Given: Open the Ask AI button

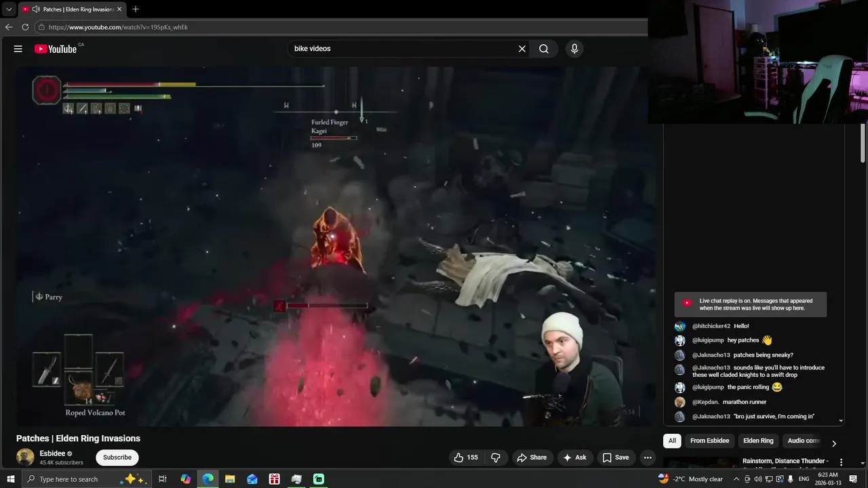Looking at the screenshot, I should pos(574,457).
